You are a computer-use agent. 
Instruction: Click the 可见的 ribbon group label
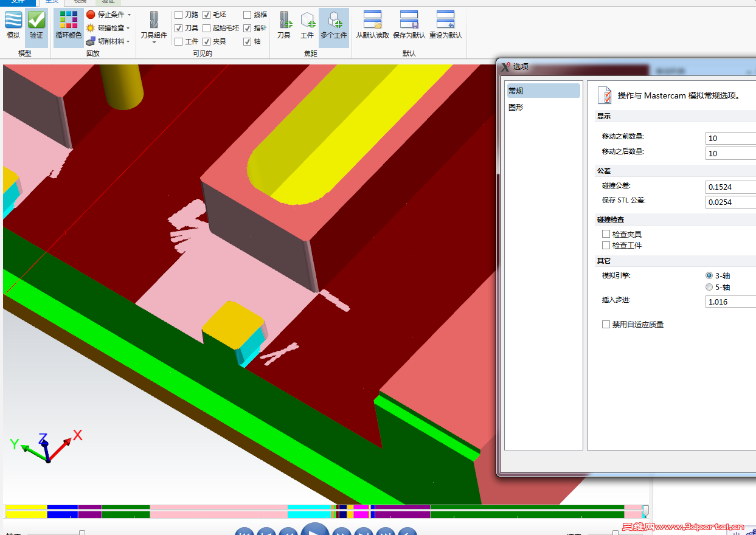pyautogui.click(x=203, y=53)
